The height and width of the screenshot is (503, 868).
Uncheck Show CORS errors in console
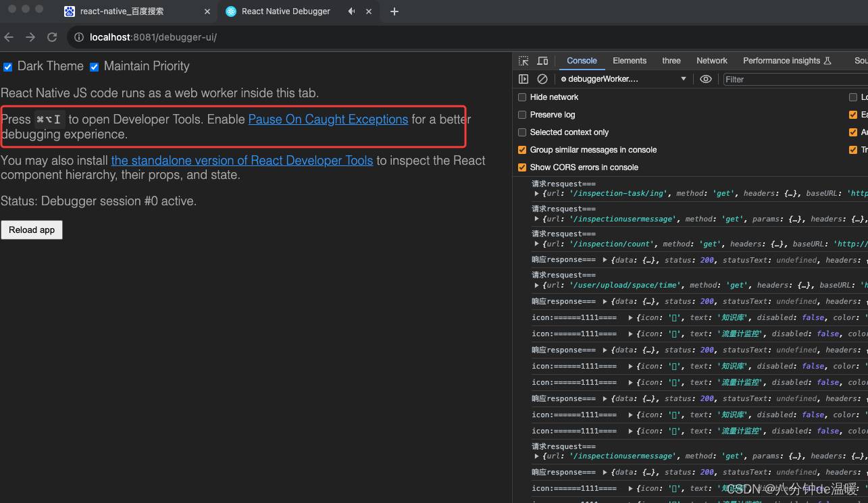(522, 167)
